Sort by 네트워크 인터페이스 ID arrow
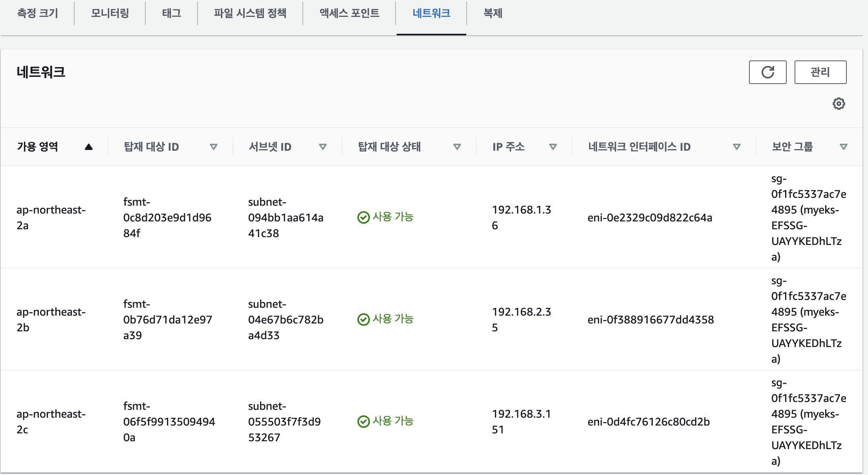Image resolution: width=868 pixels, height=475 pixels. [x=736, y=147]
